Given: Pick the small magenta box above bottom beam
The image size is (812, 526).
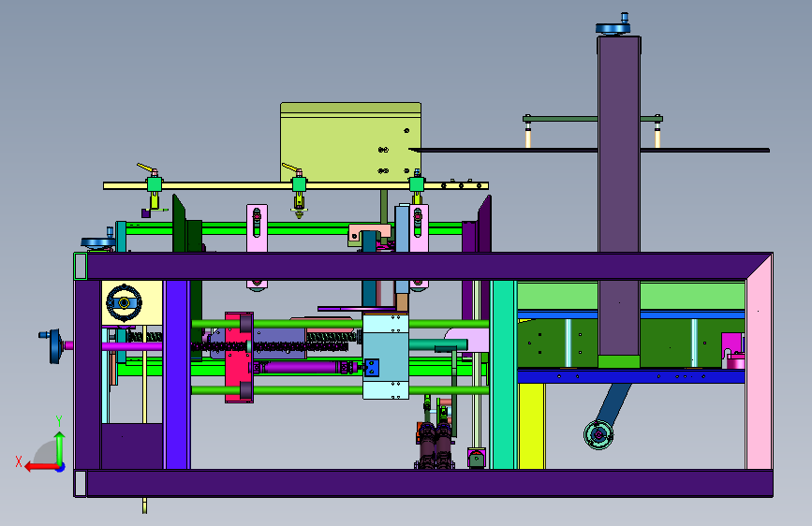Looking at the screenshot, I should [477, 459].
